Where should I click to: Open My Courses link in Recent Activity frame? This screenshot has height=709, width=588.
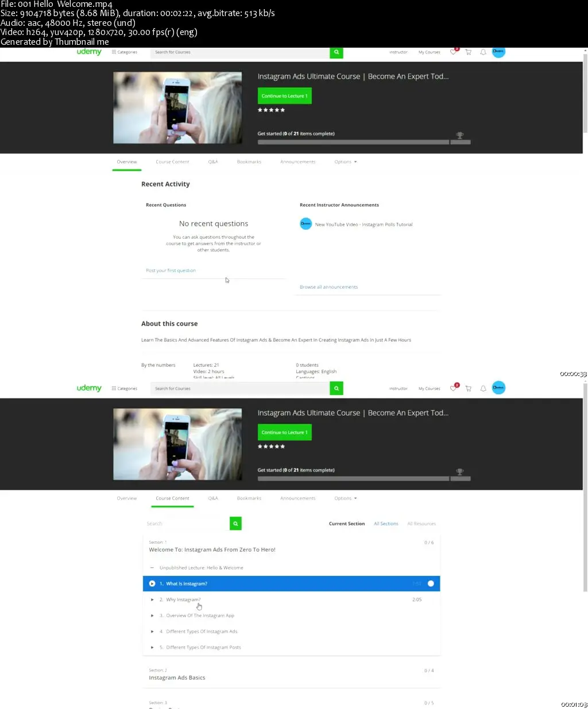430,52
